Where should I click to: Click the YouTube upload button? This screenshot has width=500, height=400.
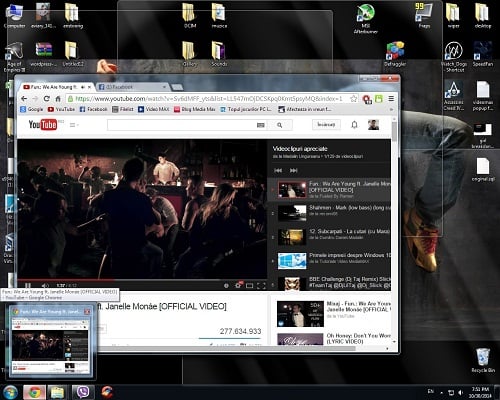(x=326, y=125)
